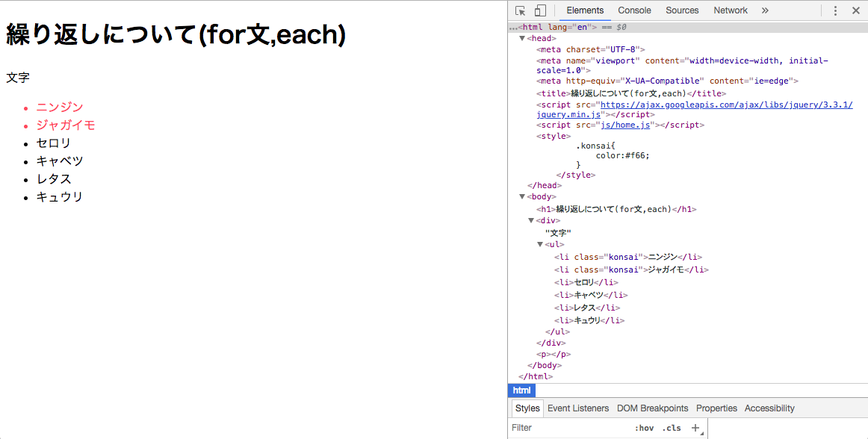Collapse the head node triangle

pyautogui.click(x=522, y=39)
